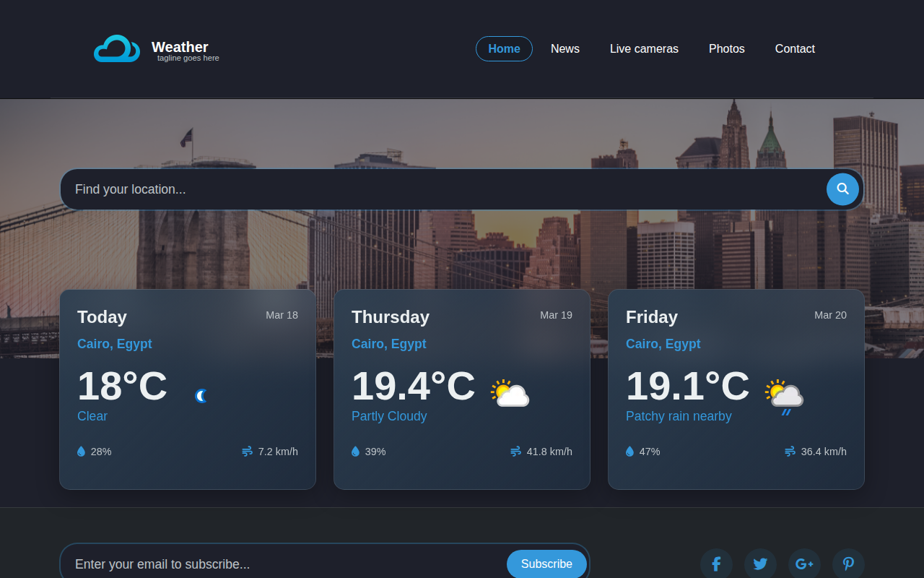Viewport: 924px width, 578px height.
Task: Open the Google Plus social icon
Action: [x=804, y=564]
